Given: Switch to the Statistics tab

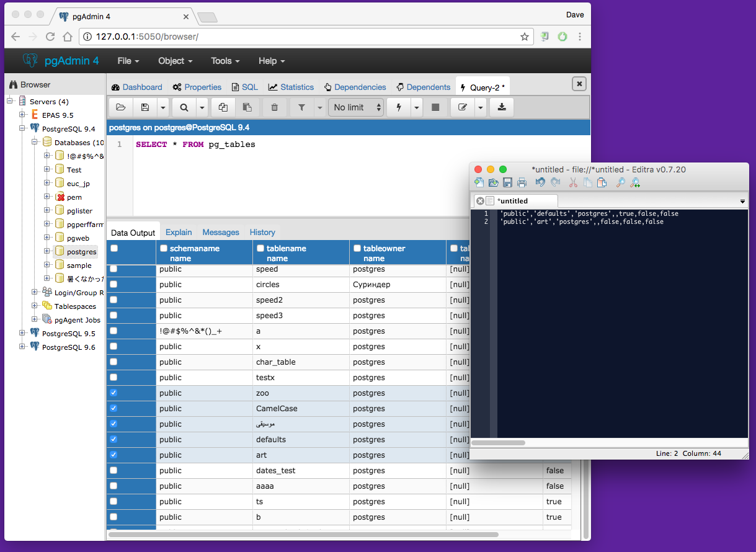Looking at the screenshot, I should click(291, 87).
